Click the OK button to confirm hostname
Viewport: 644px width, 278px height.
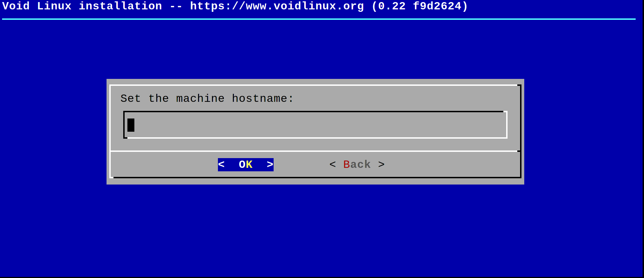tap(245, 164)
